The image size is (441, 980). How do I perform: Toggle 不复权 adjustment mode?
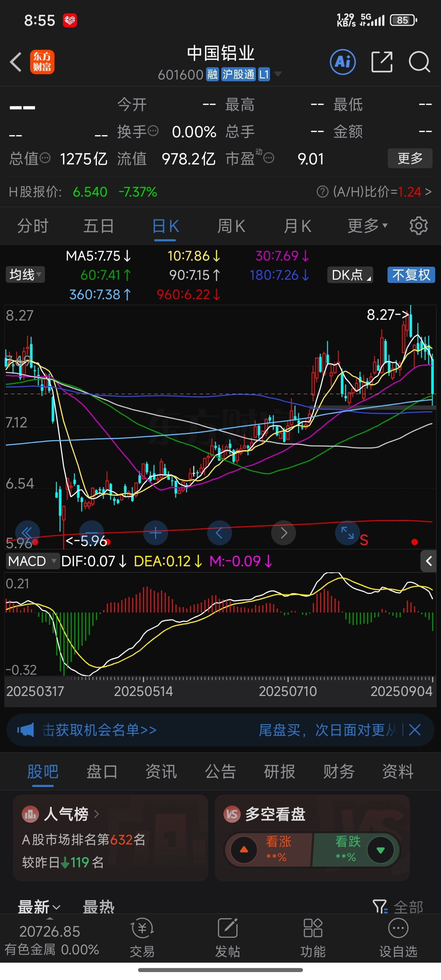click(x=411, y=275)
